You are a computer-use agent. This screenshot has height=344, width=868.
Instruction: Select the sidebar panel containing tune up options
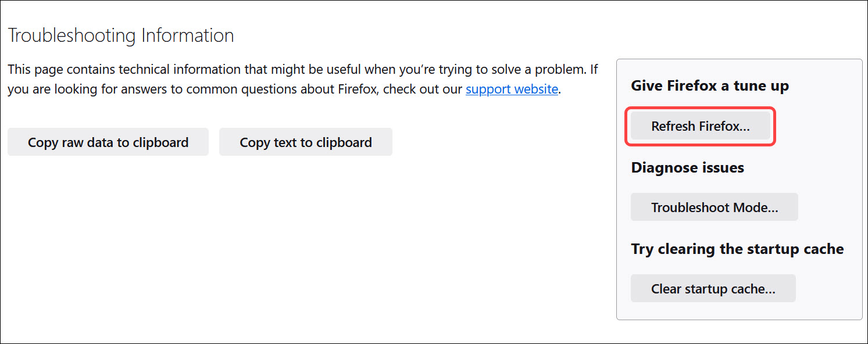740,186
